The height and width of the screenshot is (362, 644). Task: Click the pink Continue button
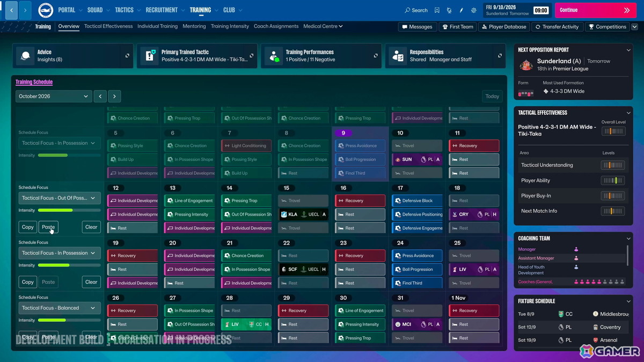tap(595, 10)
